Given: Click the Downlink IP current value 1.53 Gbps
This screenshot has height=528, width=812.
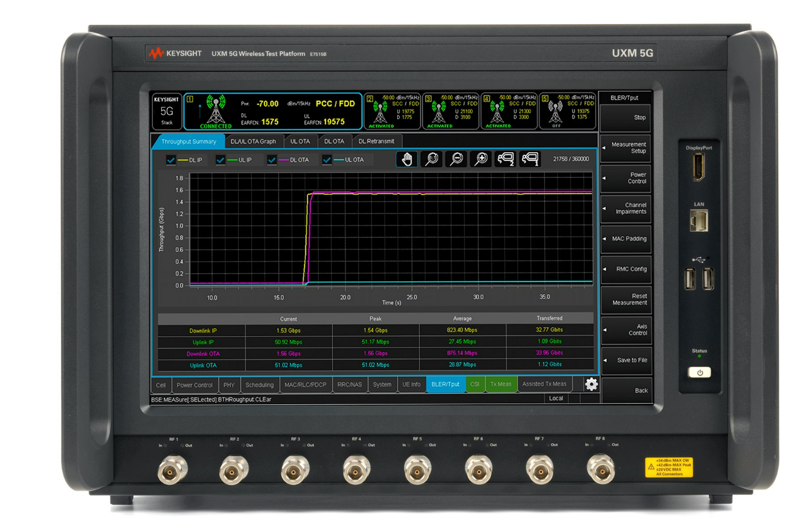Looking at the screenshot, I should (289, 330).
